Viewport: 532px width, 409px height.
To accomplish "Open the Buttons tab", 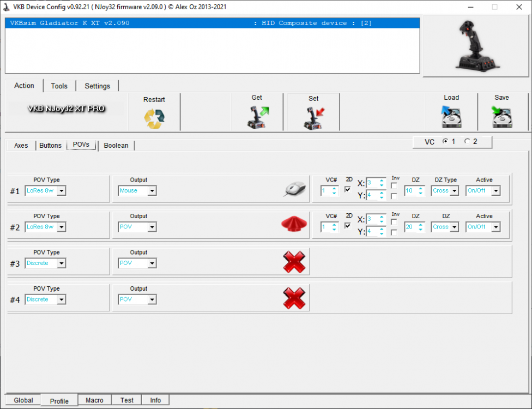I will [50, 145].
